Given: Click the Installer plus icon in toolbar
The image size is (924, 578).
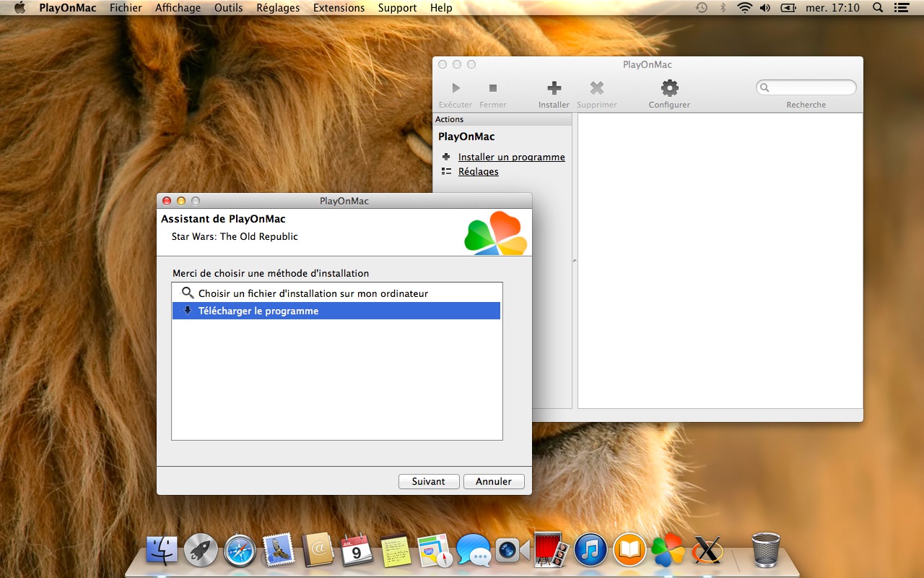Looking at the screenshot, I should point(554,88).
